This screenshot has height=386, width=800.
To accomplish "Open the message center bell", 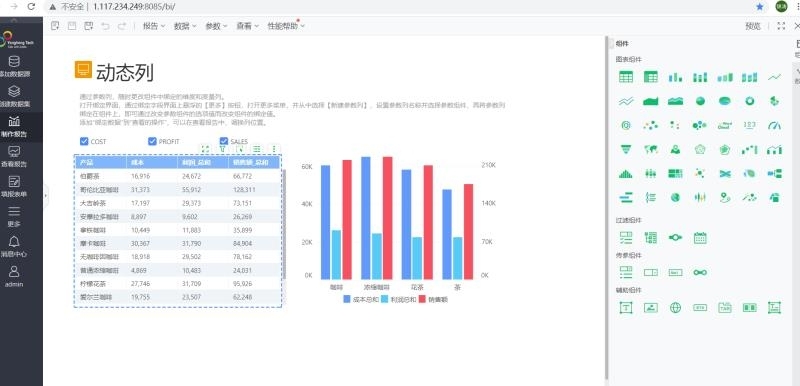I will tap(14, 246).
